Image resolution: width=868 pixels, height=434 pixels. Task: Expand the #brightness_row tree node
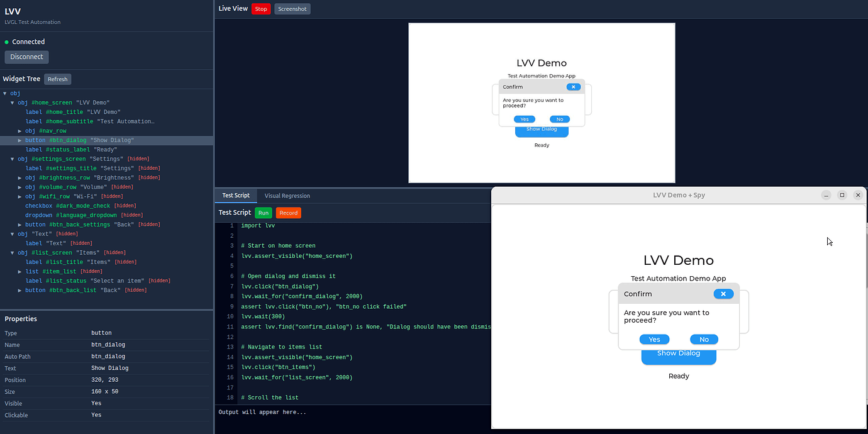click(20, 178)
